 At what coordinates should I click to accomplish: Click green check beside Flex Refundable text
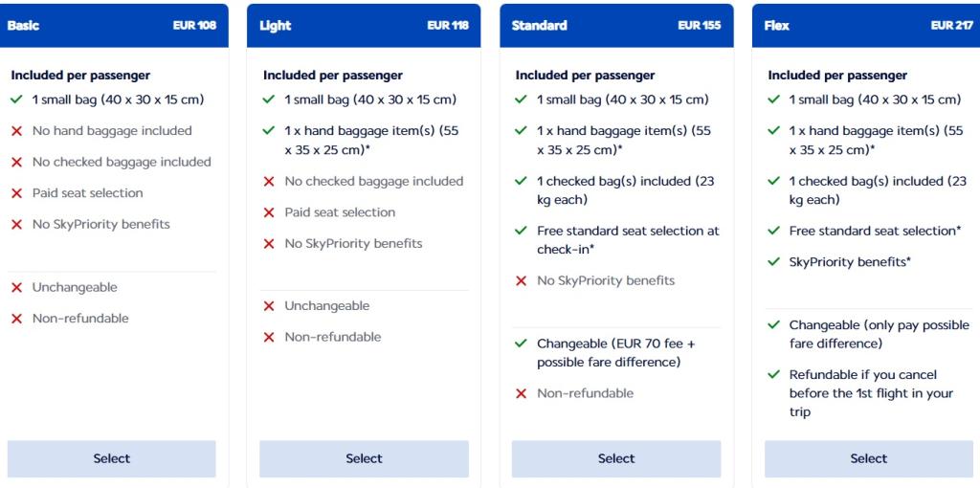[774, 375]
